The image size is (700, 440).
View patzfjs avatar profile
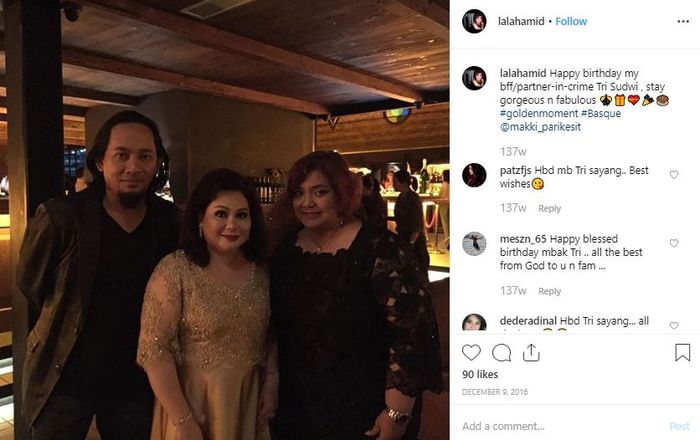(x=474, y=175)
